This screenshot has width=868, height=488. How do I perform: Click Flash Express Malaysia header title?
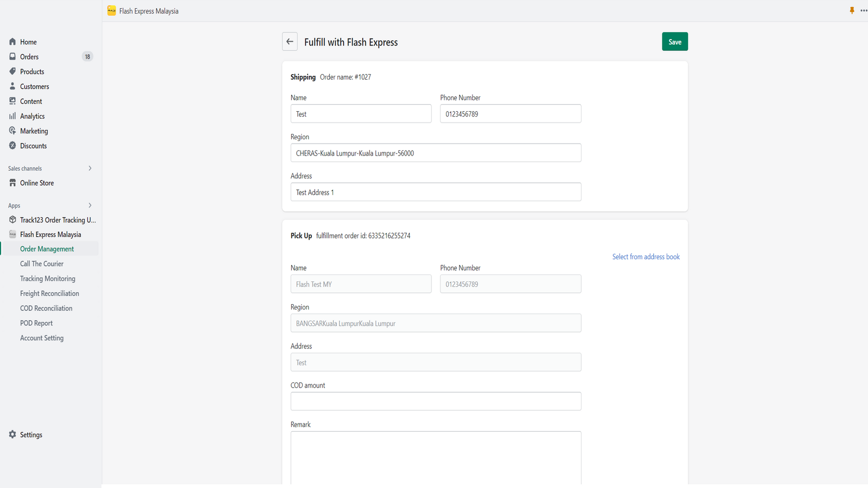click(149, 11)
